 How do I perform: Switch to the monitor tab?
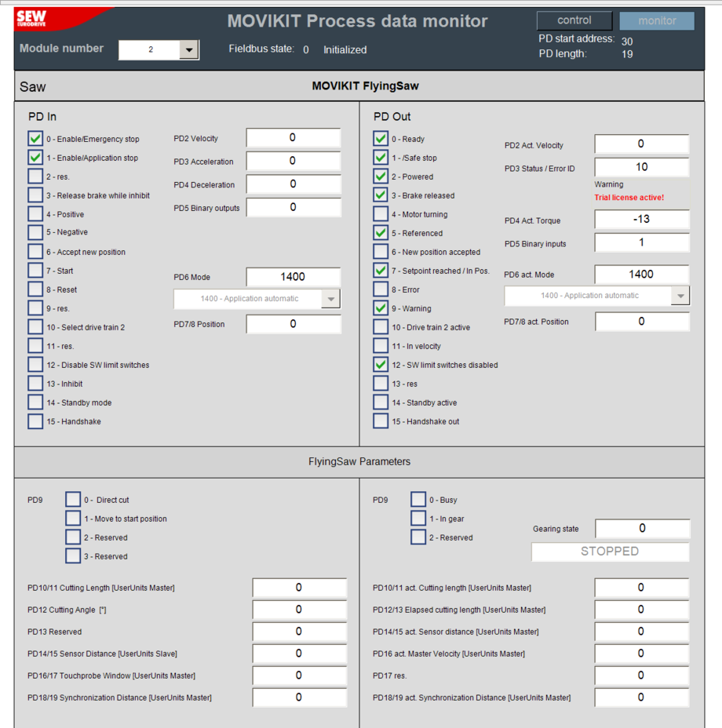(x=657, y=20)
